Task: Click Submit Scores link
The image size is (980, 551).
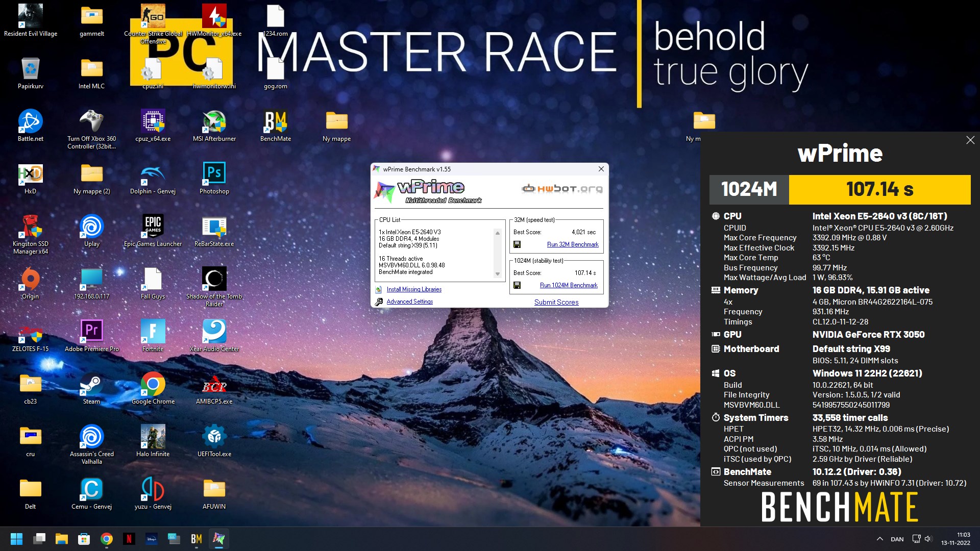Action: click(x=556, y=302)
